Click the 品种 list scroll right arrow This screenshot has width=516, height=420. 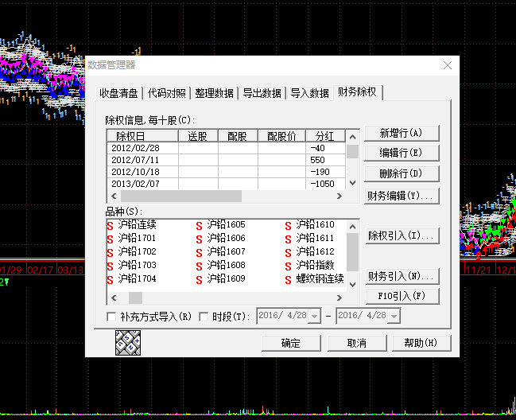[x=339, y=297]
